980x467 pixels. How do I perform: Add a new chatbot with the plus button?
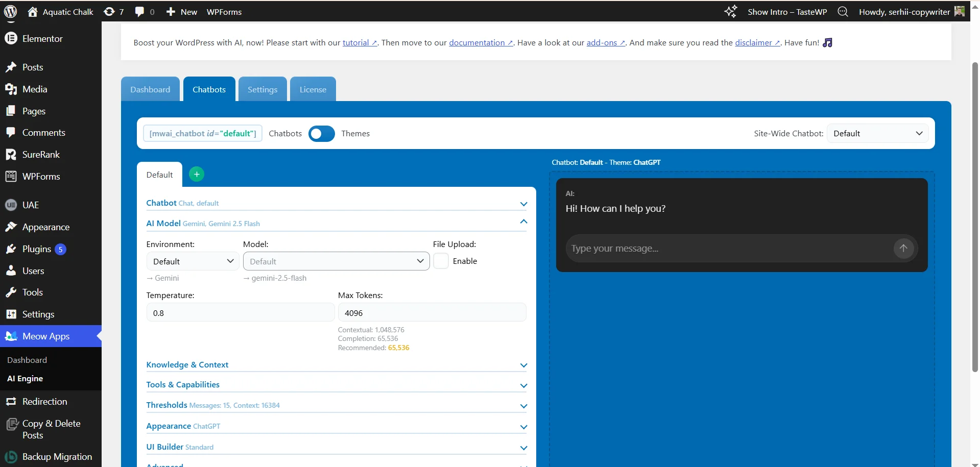(x=197, y=174)
